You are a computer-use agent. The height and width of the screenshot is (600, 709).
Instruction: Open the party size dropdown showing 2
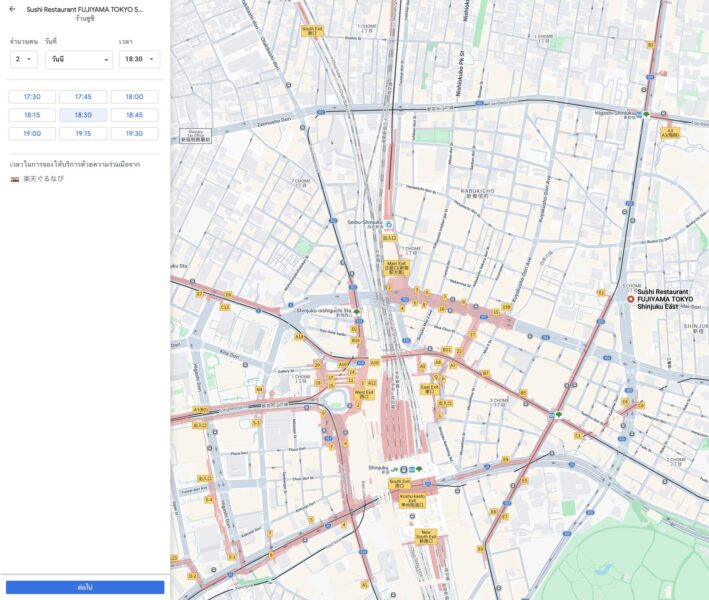pos(24,60)
